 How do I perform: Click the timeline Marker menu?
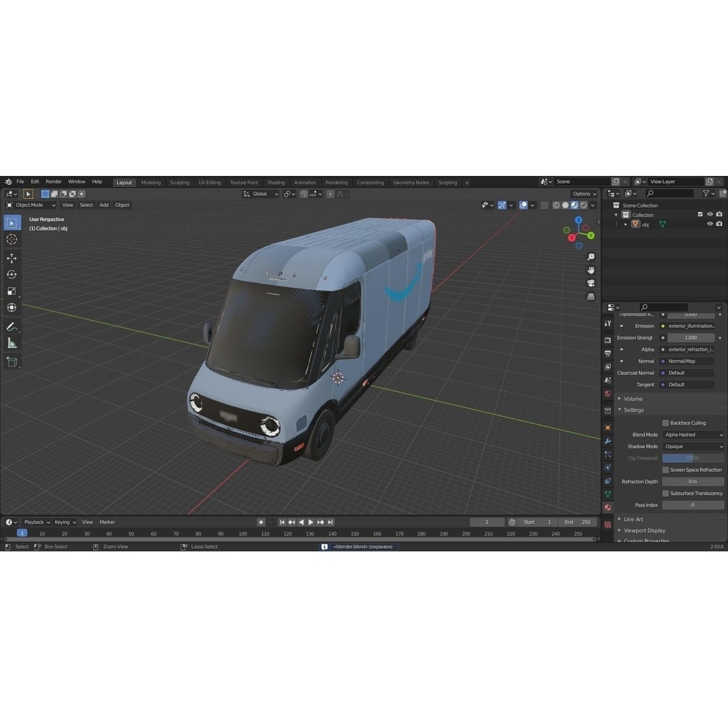click(x=107, y=522)
